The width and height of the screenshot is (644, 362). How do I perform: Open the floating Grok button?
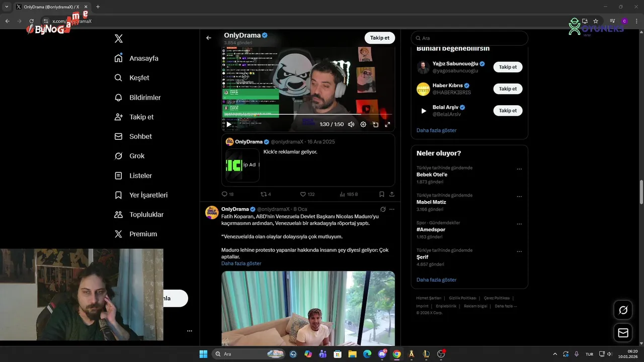(623, 310)
